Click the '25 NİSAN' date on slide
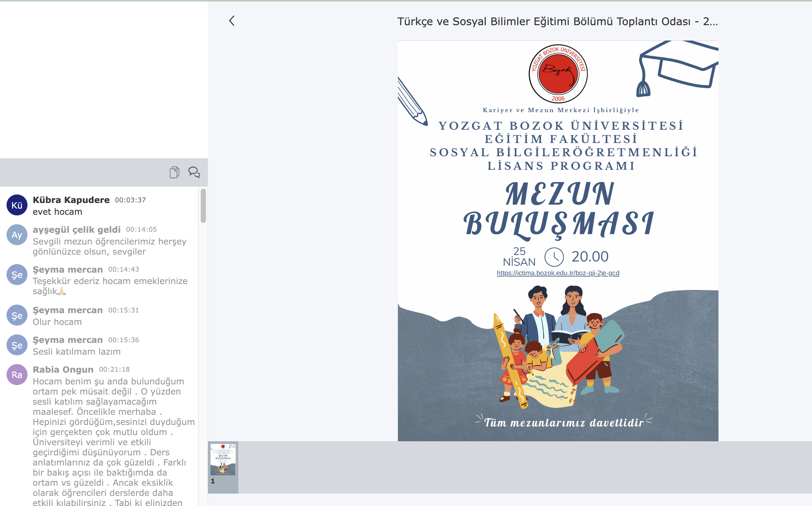Screen dimensions: 812x506 point(519,257)
